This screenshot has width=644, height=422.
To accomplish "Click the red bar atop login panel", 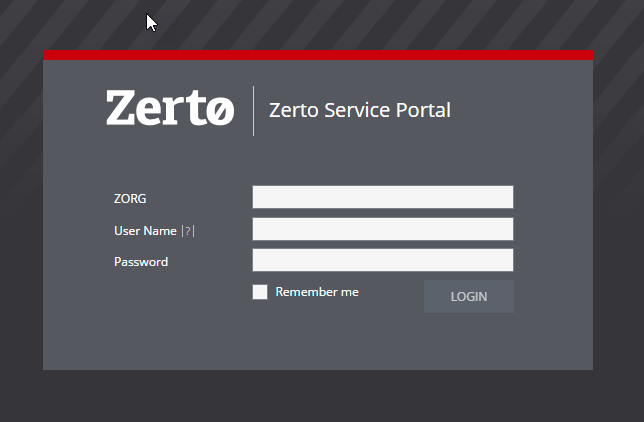I will coord(318,55).
